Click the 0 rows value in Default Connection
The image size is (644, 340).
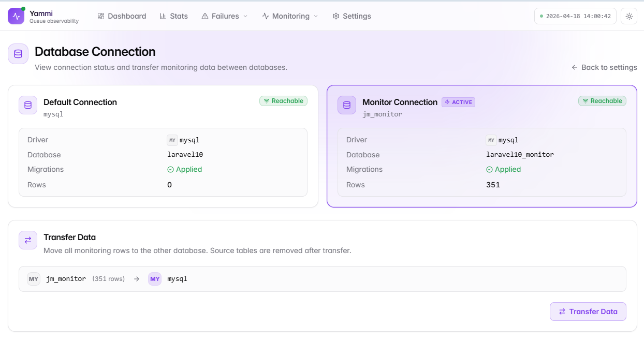(x=169, y=185)
